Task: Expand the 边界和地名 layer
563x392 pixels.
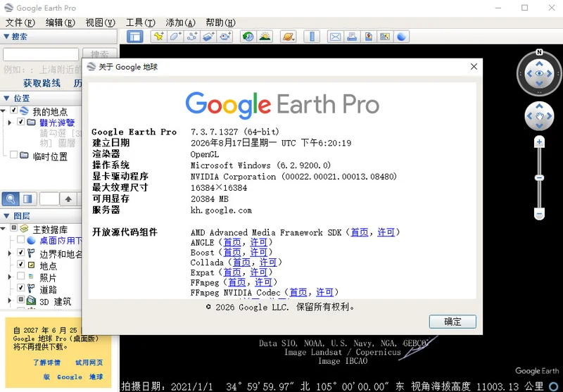Action: (10, 253)
